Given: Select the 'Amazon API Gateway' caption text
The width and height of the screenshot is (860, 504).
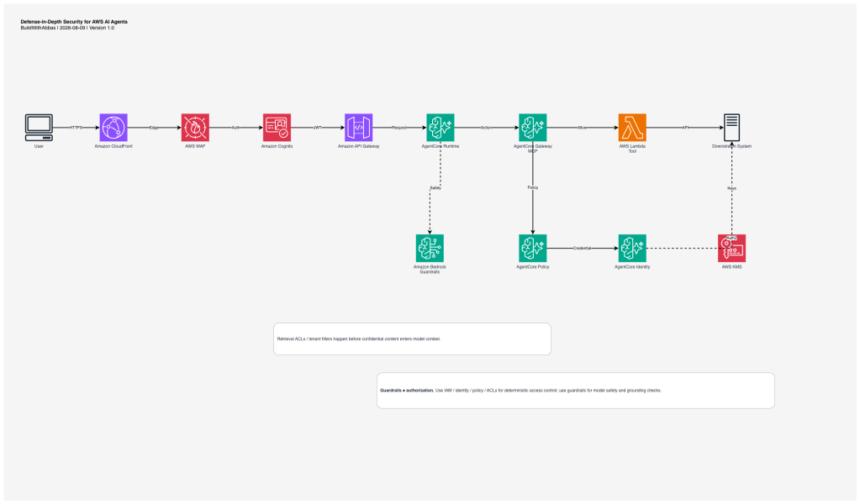Looking at the screenshot, I should pyautogui.click(x=359, y=146).
